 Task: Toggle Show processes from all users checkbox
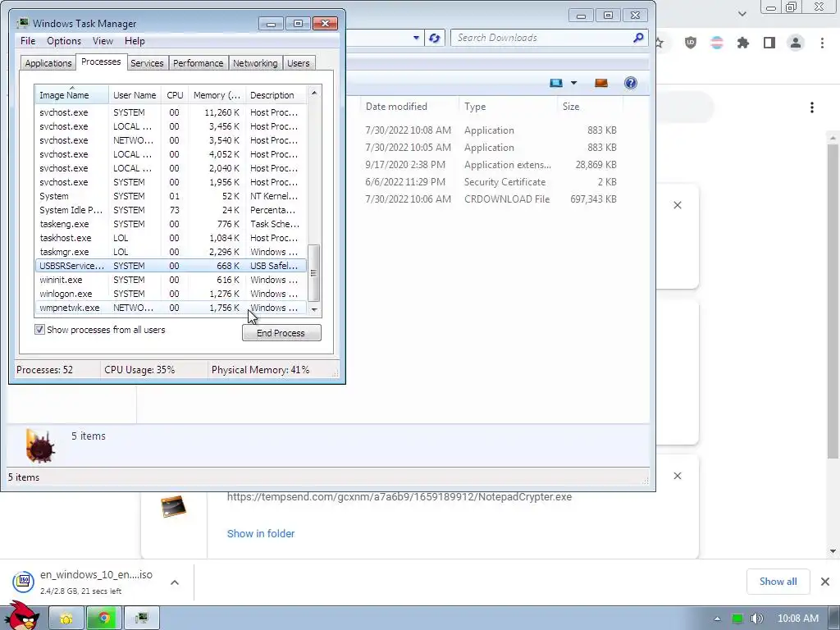pos(39,330)
